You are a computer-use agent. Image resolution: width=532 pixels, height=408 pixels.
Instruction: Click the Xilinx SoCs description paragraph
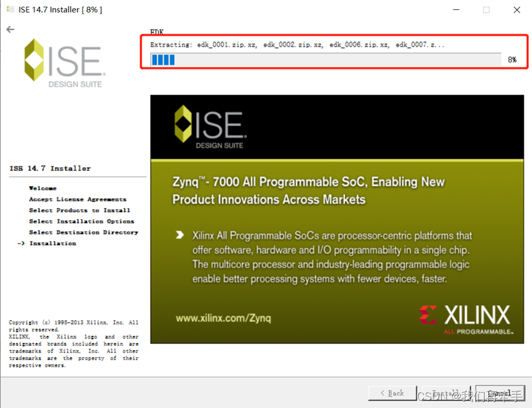332,257
